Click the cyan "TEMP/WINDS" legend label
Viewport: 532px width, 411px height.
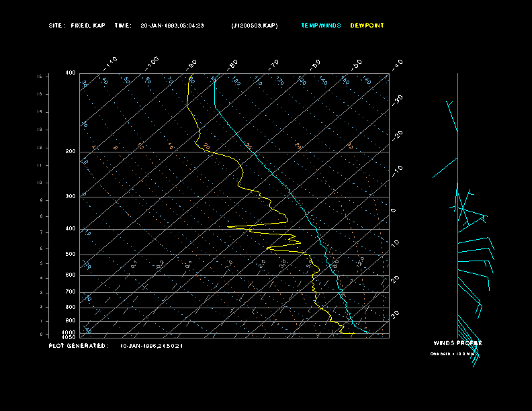(321, 26)
